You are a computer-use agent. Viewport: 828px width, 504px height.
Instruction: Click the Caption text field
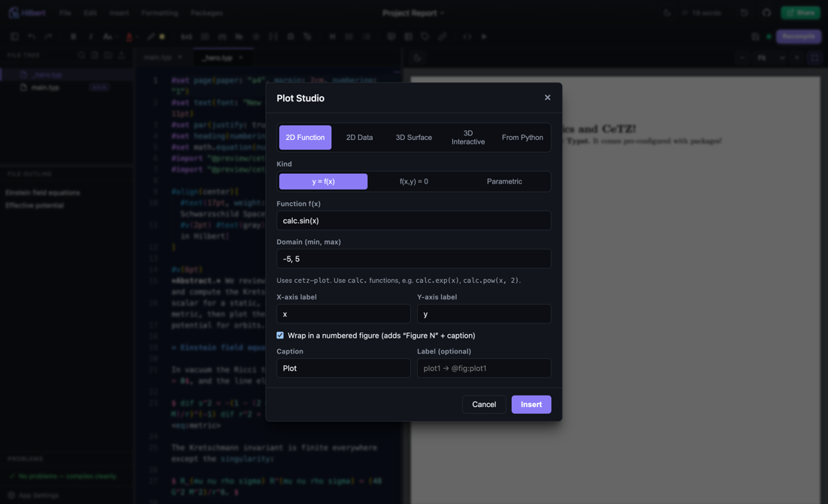(343, 369)
